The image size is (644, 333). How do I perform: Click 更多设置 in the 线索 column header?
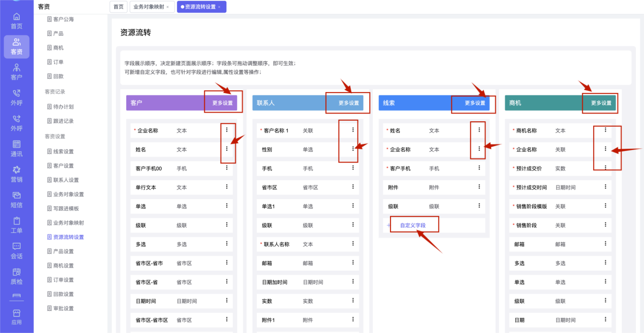click(x=475, y=103)
